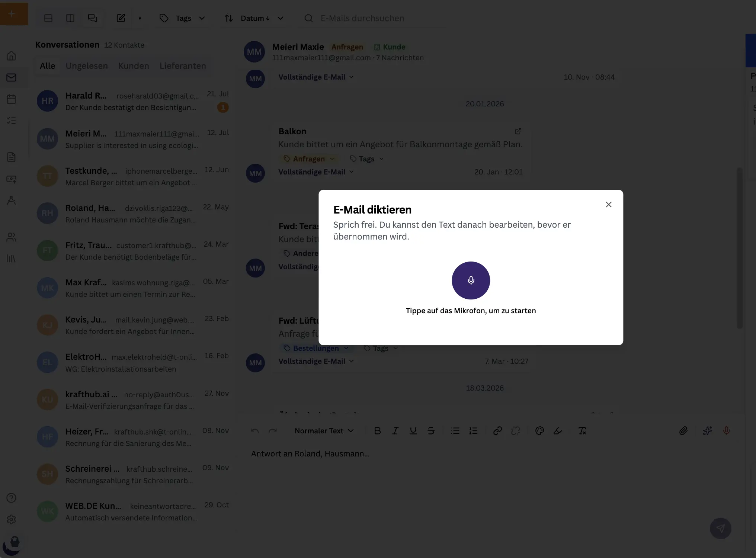Tap the purple microphone to start dictation
Viewport: 756px width, 558px height.
pyautogui.click(x=471, y=280)
